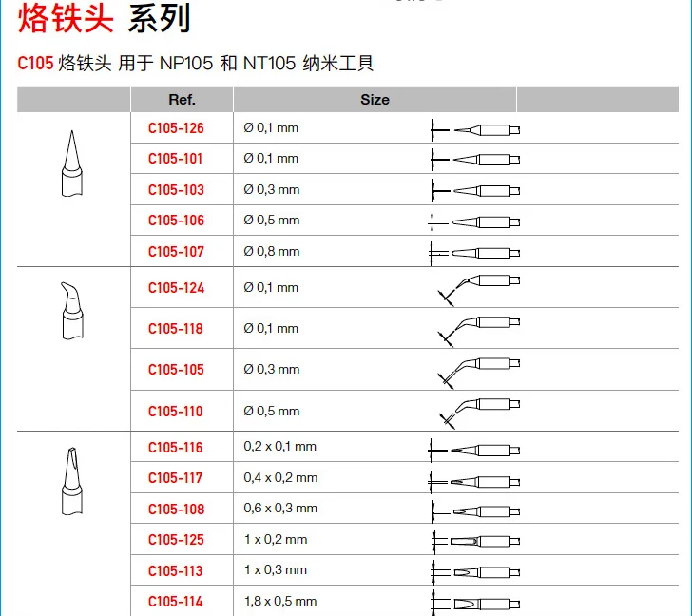
Task: Click the C105-114 chisel tip diagram
Action: pyautogui.click(x=475, y=604)
